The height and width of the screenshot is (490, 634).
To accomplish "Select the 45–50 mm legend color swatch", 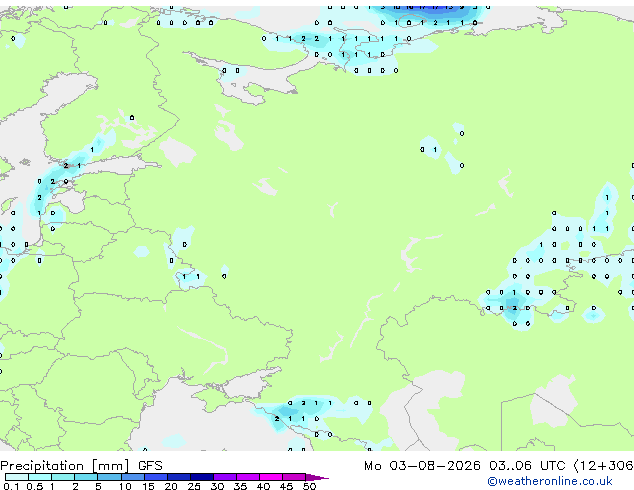I will [294, 477].
